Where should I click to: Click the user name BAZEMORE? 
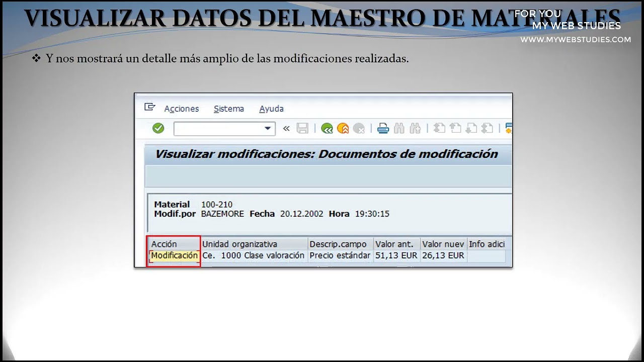coord(222,214)
